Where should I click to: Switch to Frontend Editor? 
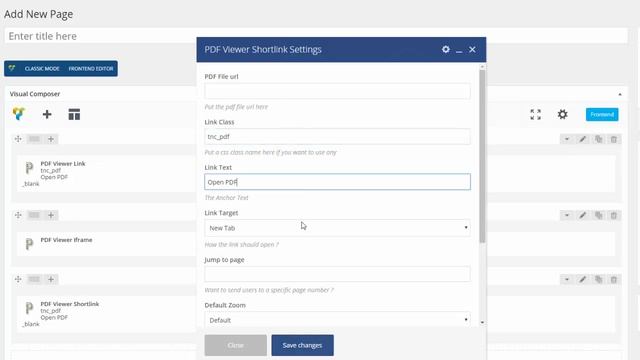tap(91, 69)
